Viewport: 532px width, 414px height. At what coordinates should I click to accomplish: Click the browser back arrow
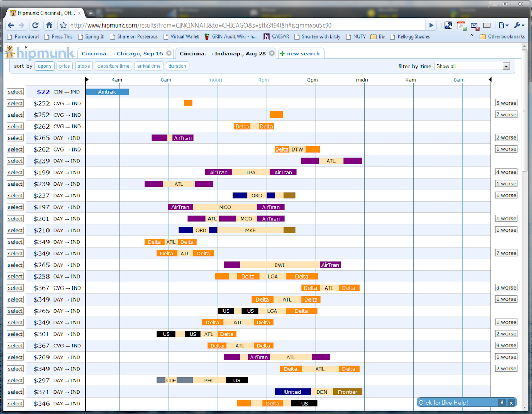tap(10, 26)
